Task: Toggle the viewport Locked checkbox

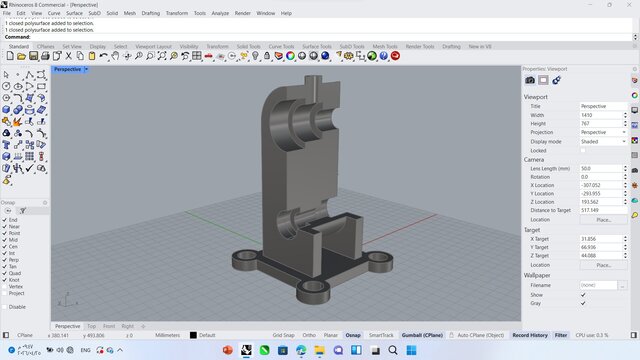Action: (x=583, y=151)
